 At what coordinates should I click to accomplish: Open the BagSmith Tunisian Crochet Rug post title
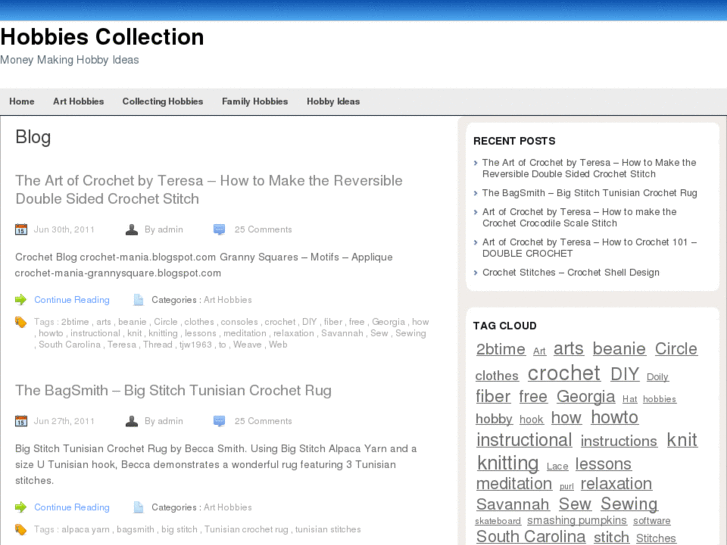pyautogui.click(x=173, y=390)
